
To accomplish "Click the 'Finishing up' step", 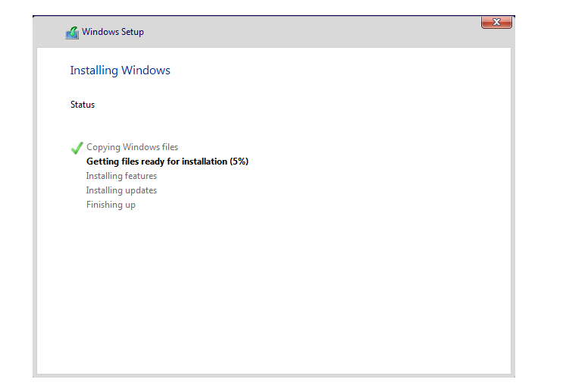I will click(111, 205).
